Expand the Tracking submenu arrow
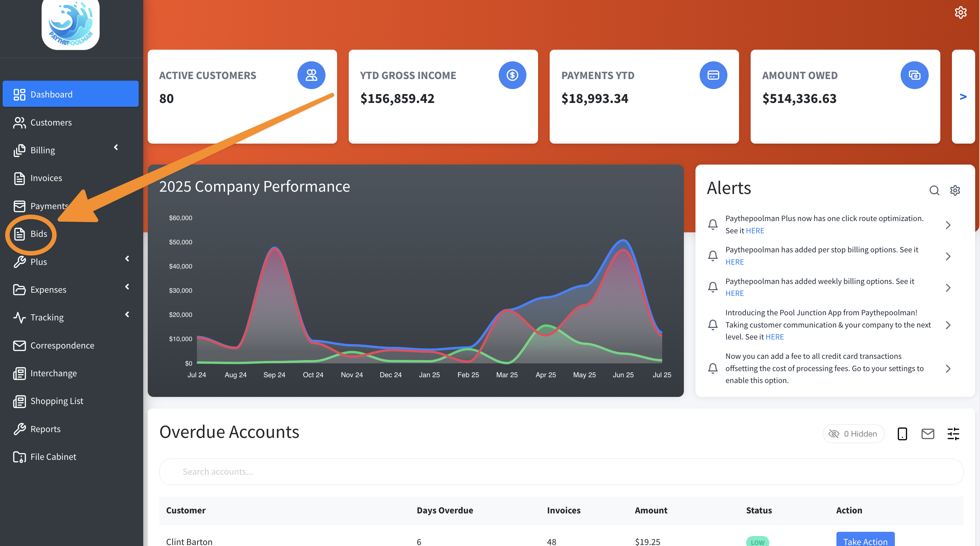Screen dimensions: 980x546 pos(127,314)
